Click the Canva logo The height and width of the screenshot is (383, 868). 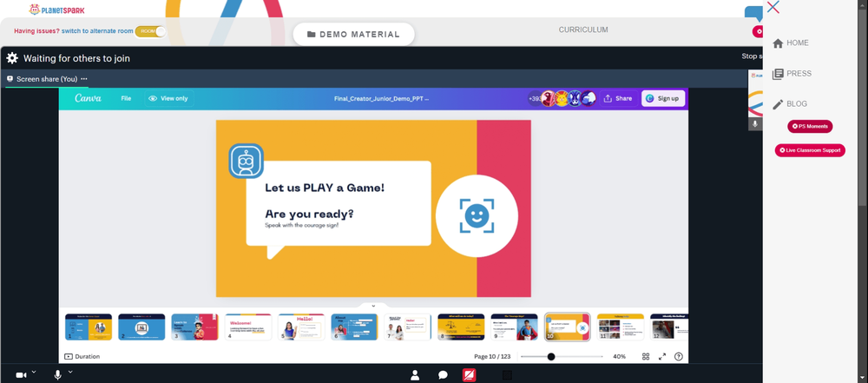(x=88, y=98)
